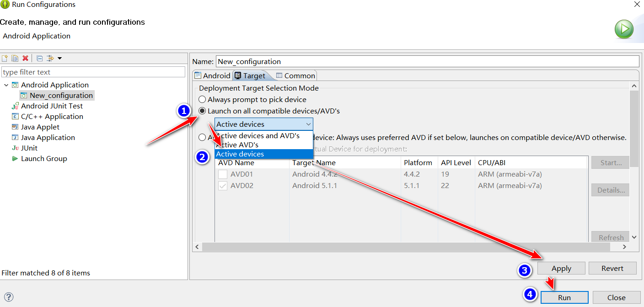644x307 pixels.
Task: Click the Details... button
Action: tap(610, 190)
